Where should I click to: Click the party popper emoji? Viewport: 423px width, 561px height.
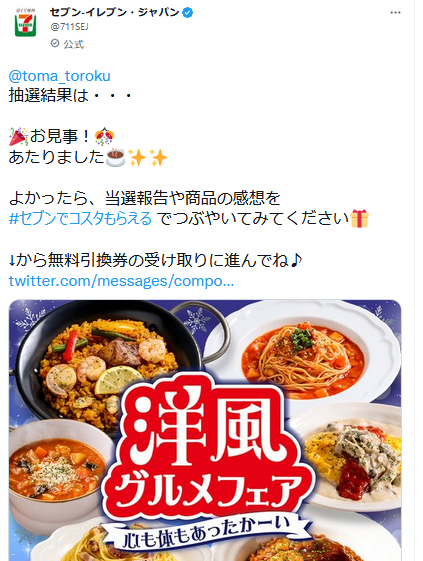pyautogui.click(x=19, y=137)
